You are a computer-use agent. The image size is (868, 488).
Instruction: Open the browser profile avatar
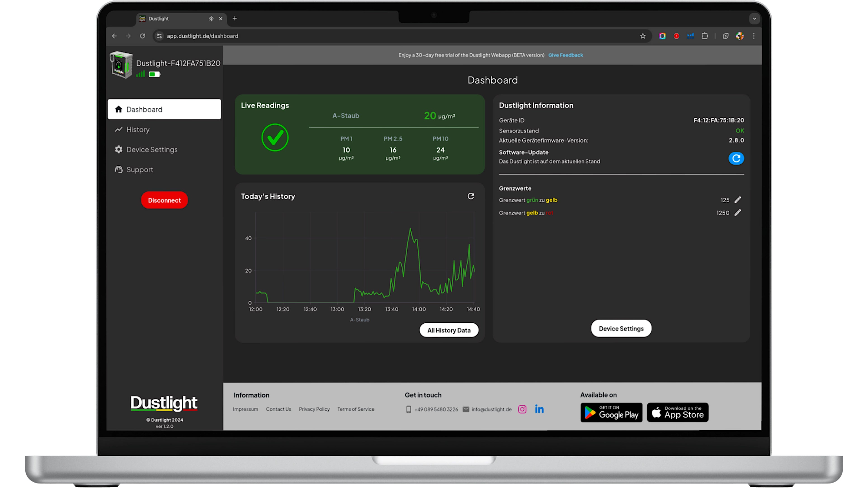[x=740, y=36]
